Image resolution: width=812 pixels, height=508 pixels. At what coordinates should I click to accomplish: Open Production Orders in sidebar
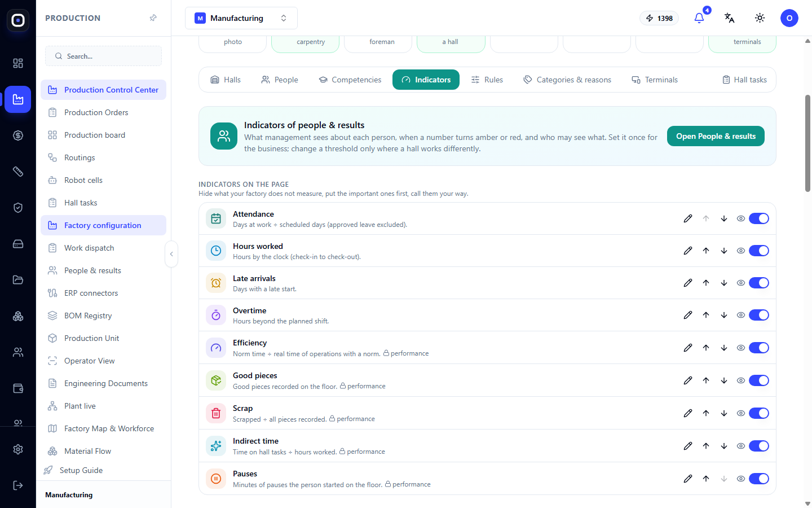(103, 112)
